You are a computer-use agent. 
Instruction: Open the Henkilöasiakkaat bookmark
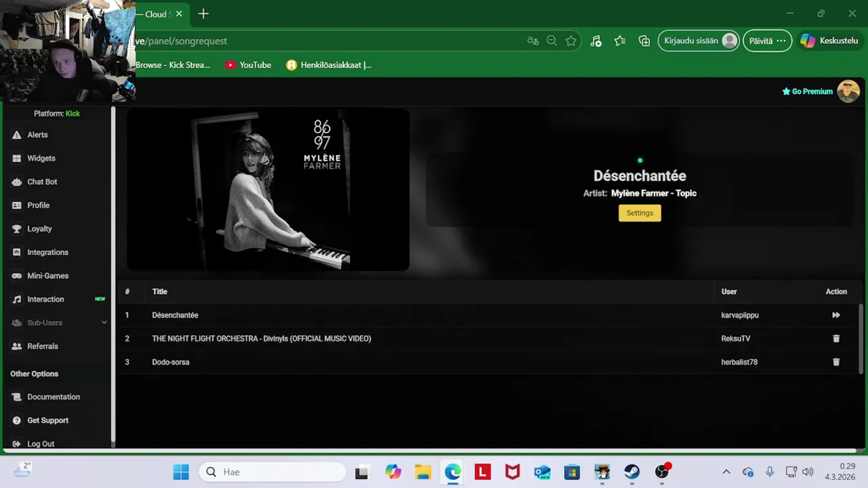click(329, 65)
